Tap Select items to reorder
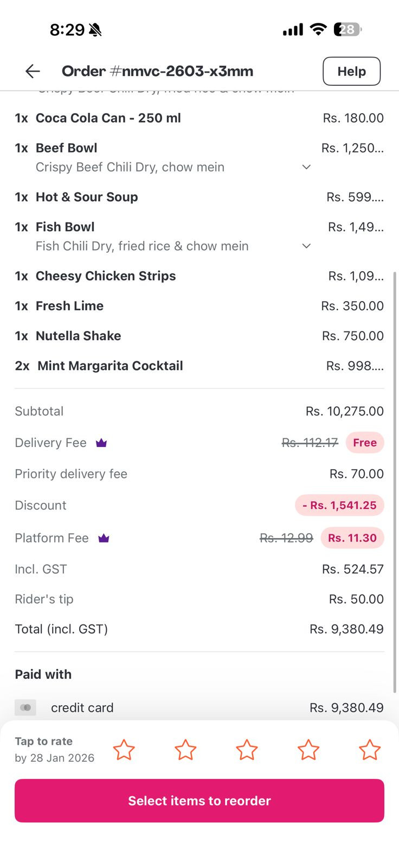 point(200,801)
